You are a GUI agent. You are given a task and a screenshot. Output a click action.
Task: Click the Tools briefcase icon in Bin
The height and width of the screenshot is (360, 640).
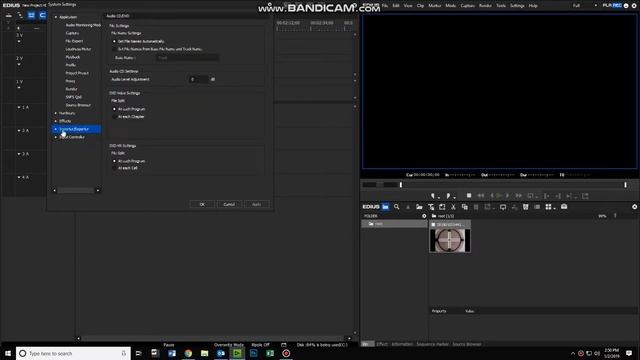pos(564,207)
